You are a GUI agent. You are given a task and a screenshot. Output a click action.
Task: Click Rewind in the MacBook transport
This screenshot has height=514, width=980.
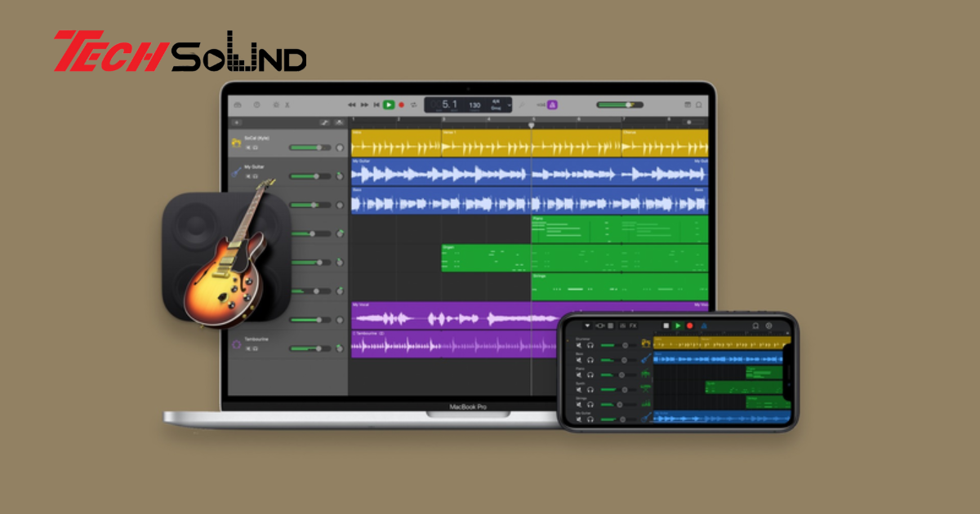click(352, 105)
